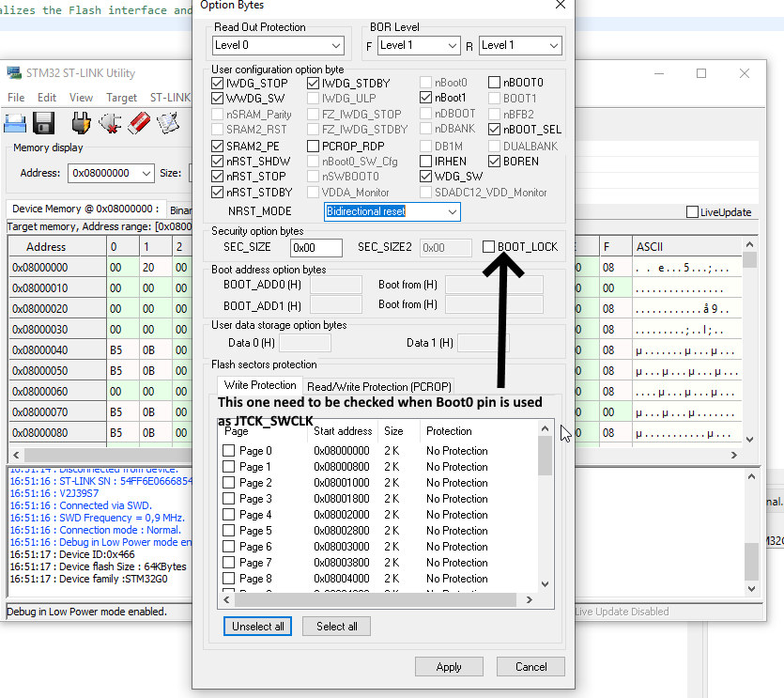Open the NRST_MODE Bidirectional reset dropdown
Viewport: 784px width, 698px height.
(x=392, y=211)
